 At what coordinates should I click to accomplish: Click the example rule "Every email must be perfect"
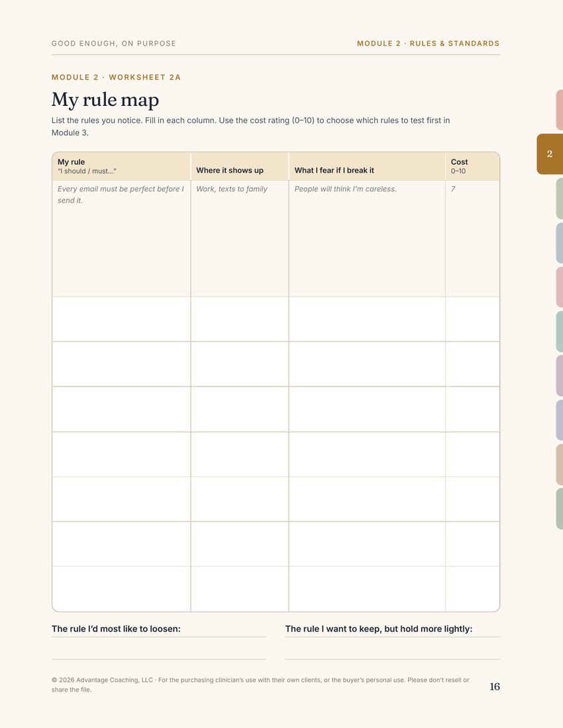click(121, 195)
